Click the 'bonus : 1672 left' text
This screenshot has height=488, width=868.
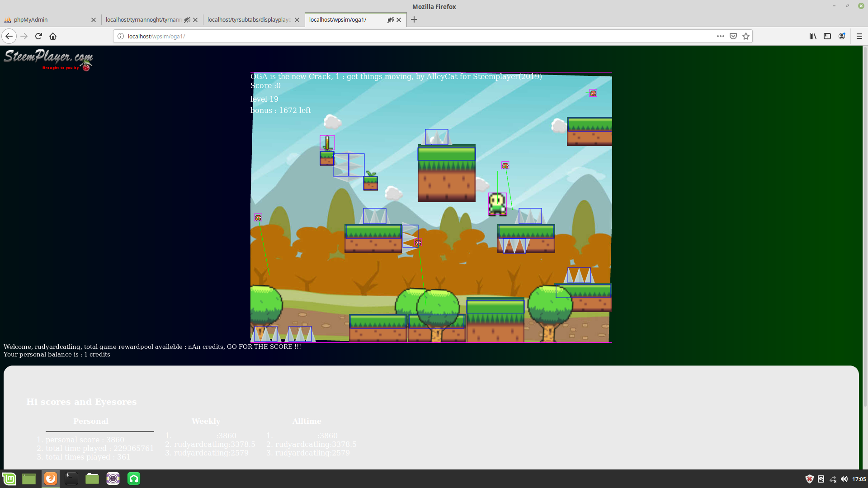click(x=281, y=110)
